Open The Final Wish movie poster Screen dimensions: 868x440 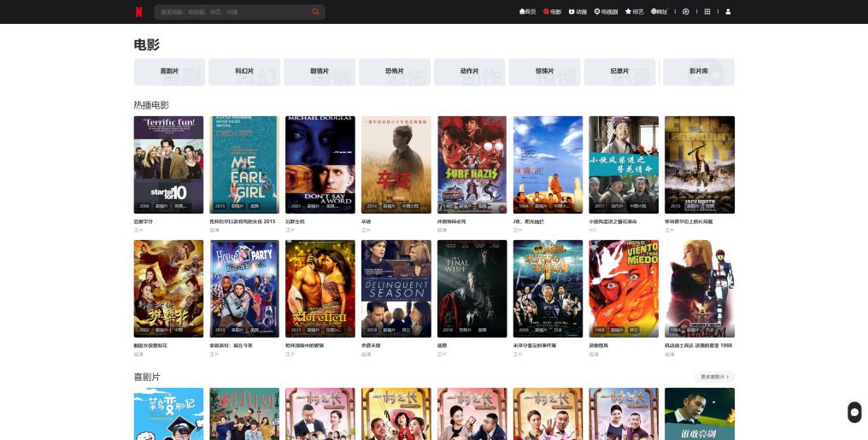[472, 289]
